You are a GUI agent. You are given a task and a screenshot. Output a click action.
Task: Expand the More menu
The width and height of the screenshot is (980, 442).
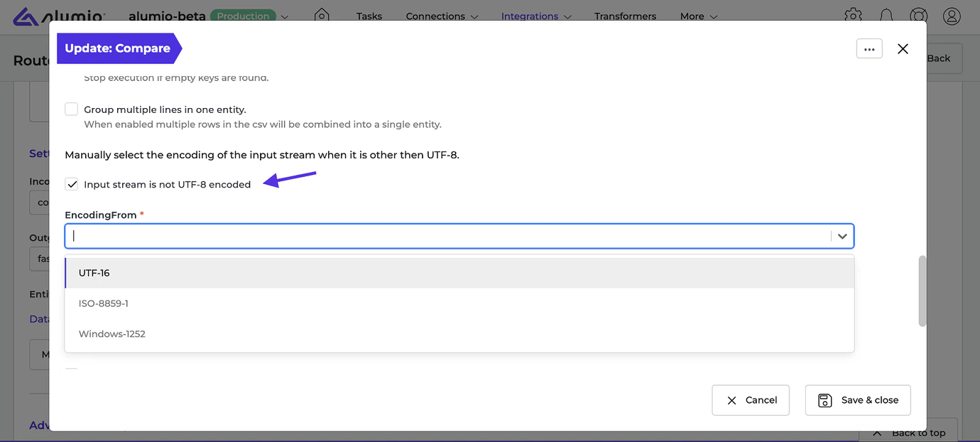(698, 16)
